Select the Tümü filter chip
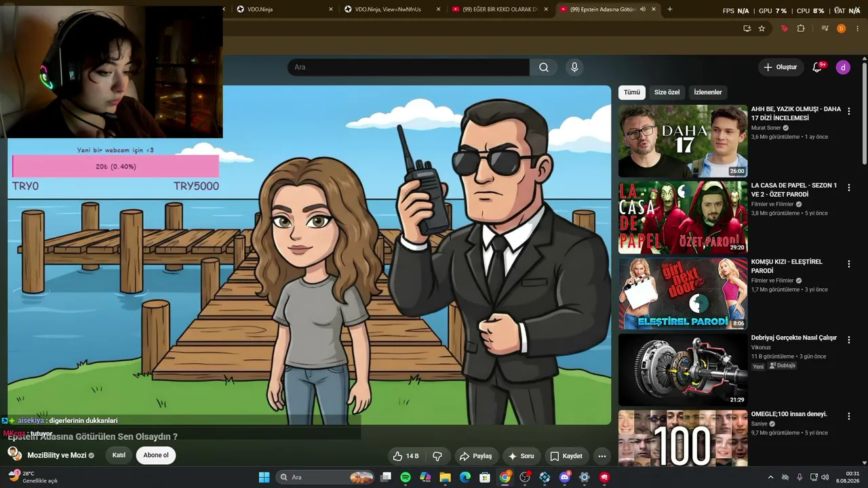 coord(632,92)
